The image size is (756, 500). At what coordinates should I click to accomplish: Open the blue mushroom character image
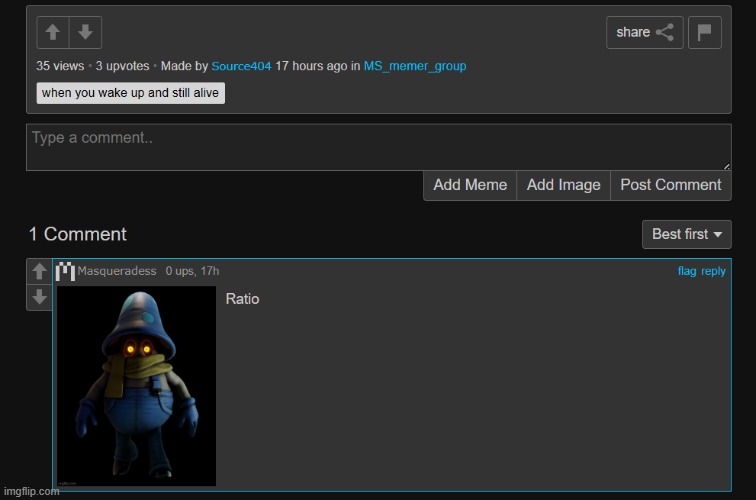click(x=136, y=386)
